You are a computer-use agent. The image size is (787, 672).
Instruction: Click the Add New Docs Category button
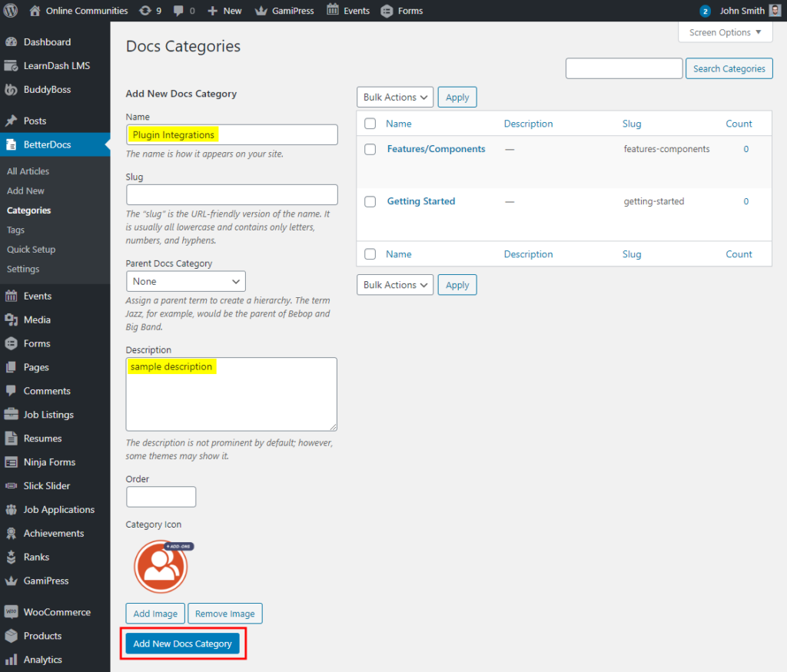click(183, 644)
